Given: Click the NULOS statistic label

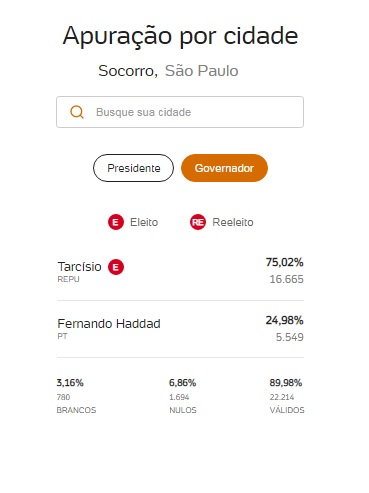Looking at the screenshot, I should (183, 410).
